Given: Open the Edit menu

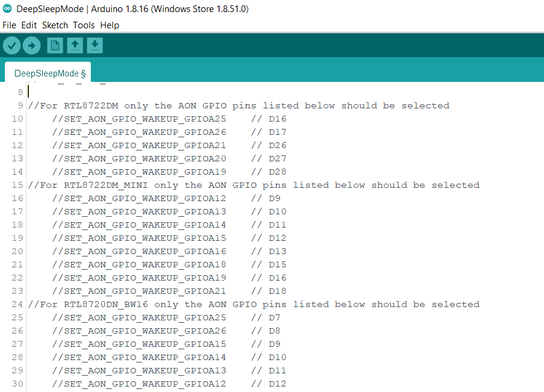Looking at the screenshot, I should tap(29, 25).
